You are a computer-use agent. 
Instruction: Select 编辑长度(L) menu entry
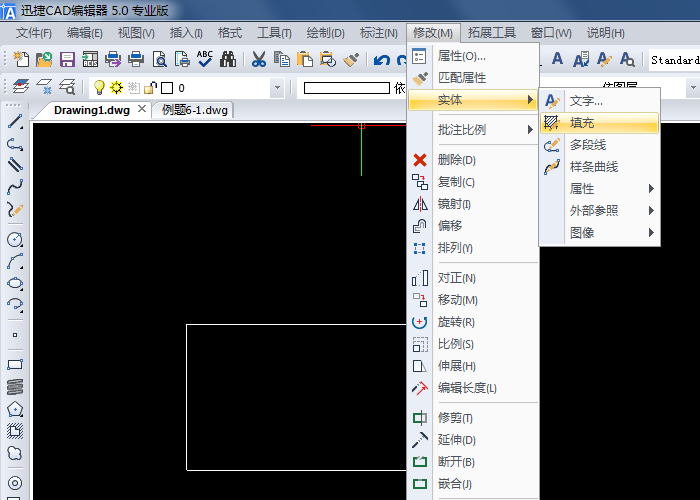click(472, 388)
